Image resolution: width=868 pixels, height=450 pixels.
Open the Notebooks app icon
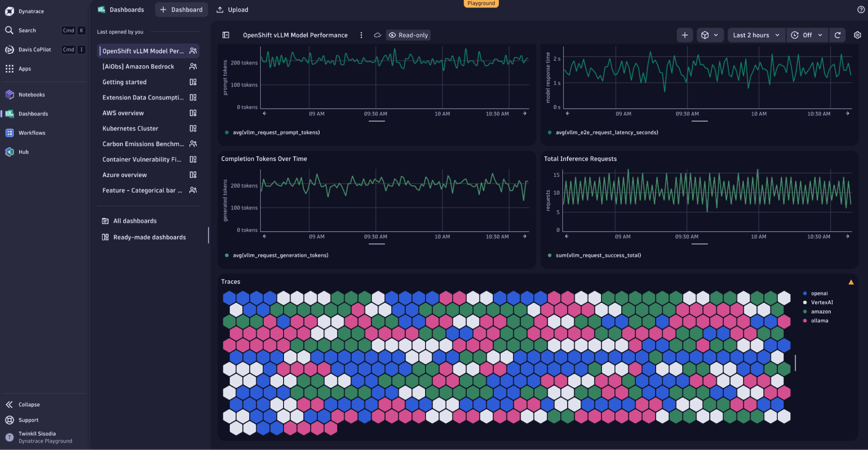tap(10, 95)
